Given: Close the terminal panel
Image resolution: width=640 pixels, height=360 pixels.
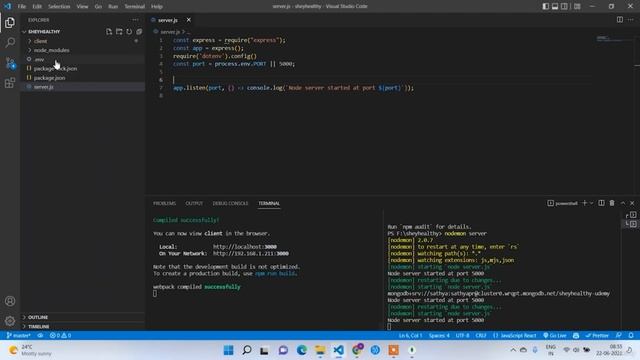Looking at the screenshot, I should [632, 203].
